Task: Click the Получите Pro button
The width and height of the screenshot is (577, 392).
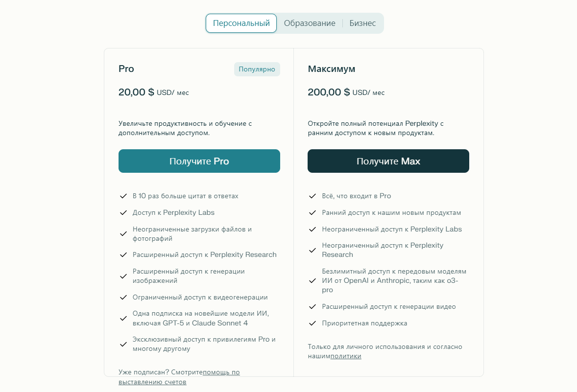Action: (x=199, y=161)
